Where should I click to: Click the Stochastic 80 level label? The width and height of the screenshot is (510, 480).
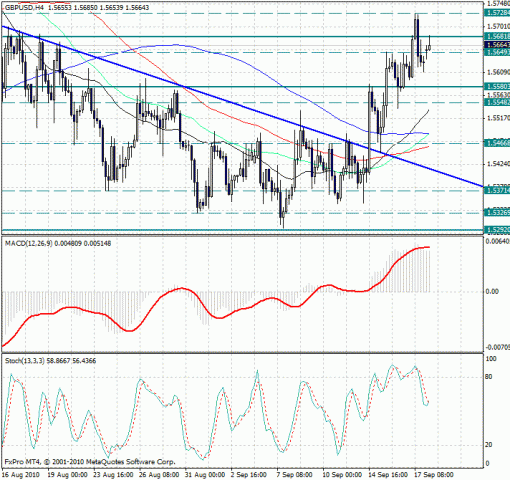(x=488, y=377)
